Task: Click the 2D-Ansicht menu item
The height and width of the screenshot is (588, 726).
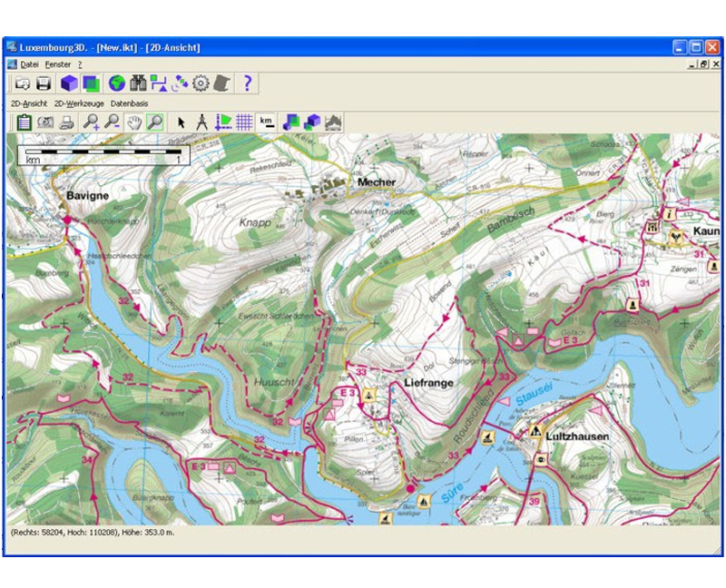Action: click(x=29, y=103)
